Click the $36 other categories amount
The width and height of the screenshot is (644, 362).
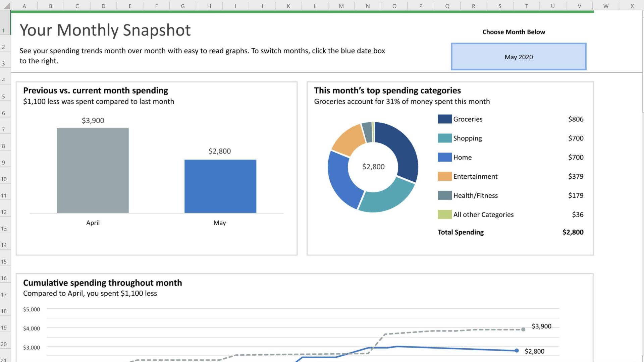(578, 215)
